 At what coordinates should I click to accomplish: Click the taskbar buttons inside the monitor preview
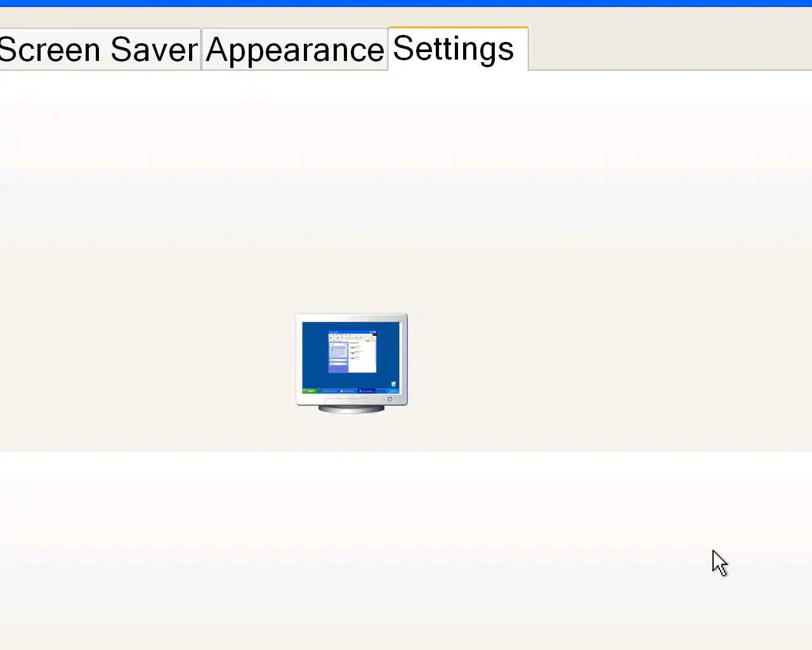pyautogui.click(x=348, y=391)
